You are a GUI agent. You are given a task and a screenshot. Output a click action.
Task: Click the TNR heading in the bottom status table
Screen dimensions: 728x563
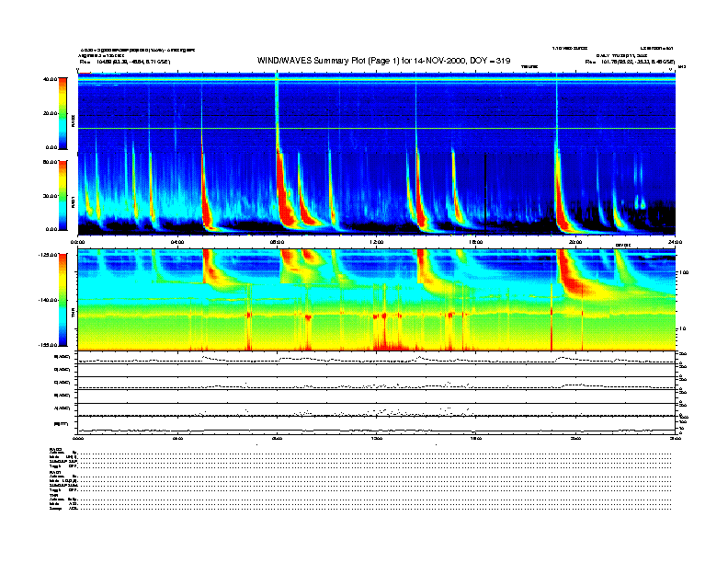[52, 495]
